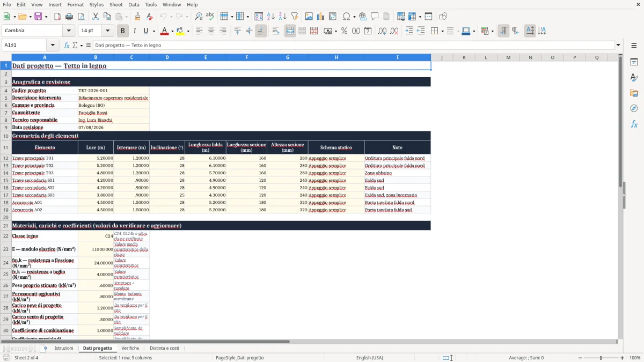
Task: Insert Hyperlink icon
Action: pyautogui.click(x=363, y=17)
